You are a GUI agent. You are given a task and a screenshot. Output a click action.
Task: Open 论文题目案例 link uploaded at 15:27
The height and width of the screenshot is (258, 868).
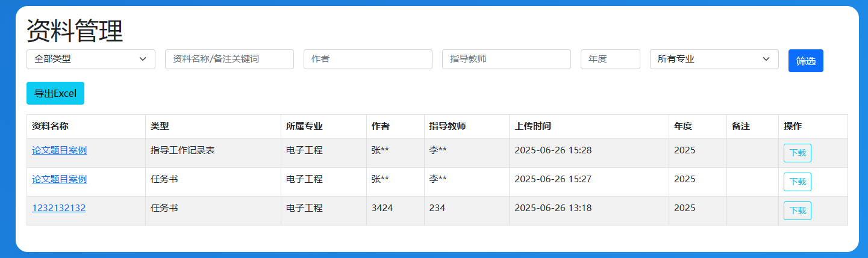[59, 179]
